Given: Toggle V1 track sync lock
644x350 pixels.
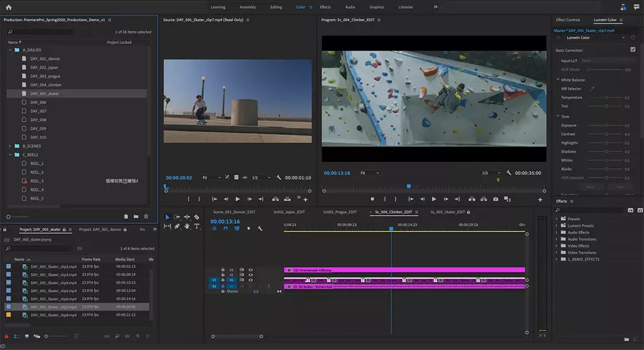Looking at the screenshot, I should point(241,280).
